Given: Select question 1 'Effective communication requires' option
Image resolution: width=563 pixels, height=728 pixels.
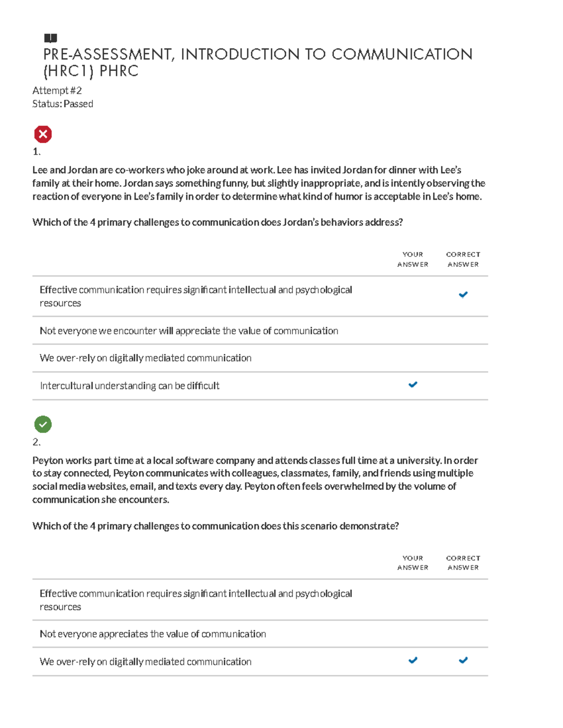Looking at the screenshot, I should point(196,296).
